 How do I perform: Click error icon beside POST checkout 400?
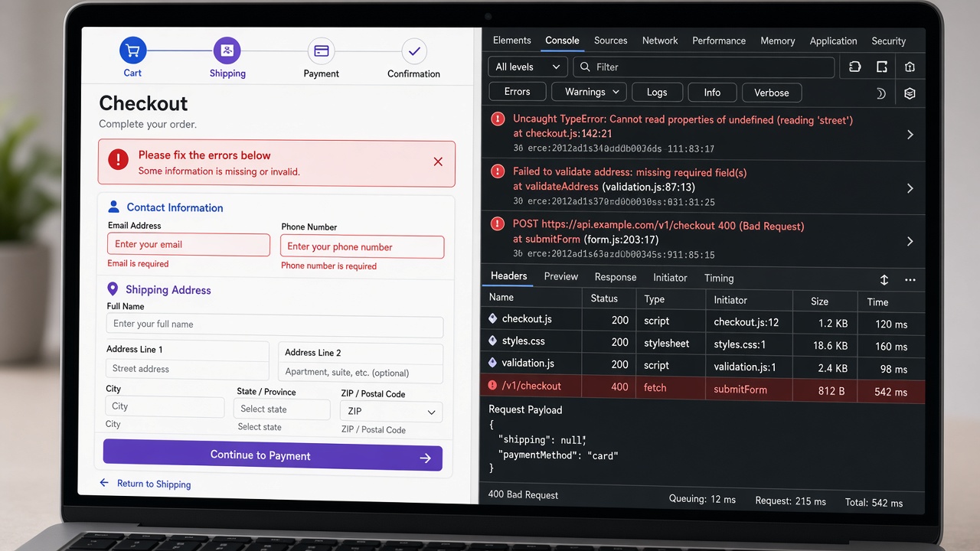[x=498, y=224]
